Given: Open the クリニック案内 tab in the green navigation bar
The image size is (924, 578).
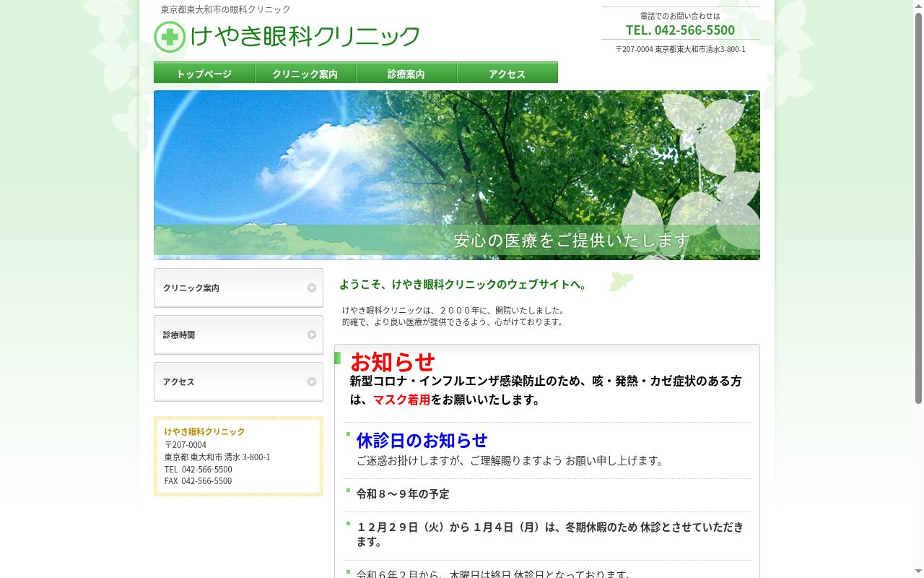Looking at the screenshot, I should [x=305, y=73].
